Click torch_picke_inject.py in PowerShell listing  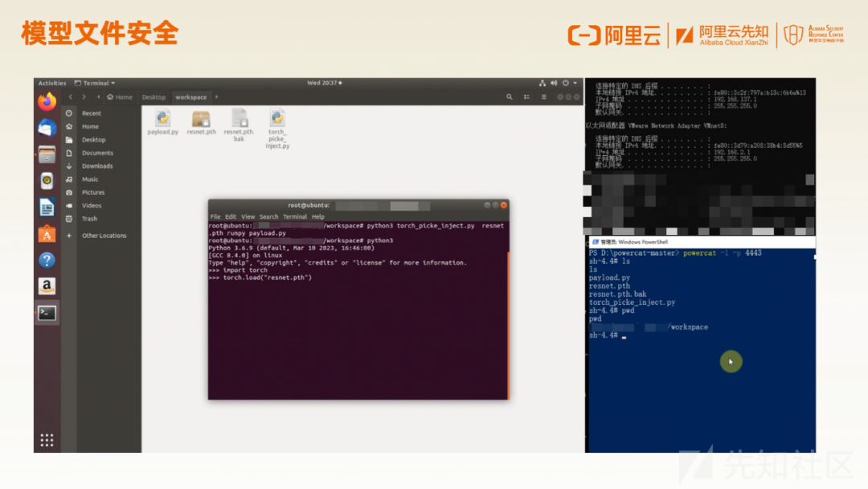(x=633, y=302)
